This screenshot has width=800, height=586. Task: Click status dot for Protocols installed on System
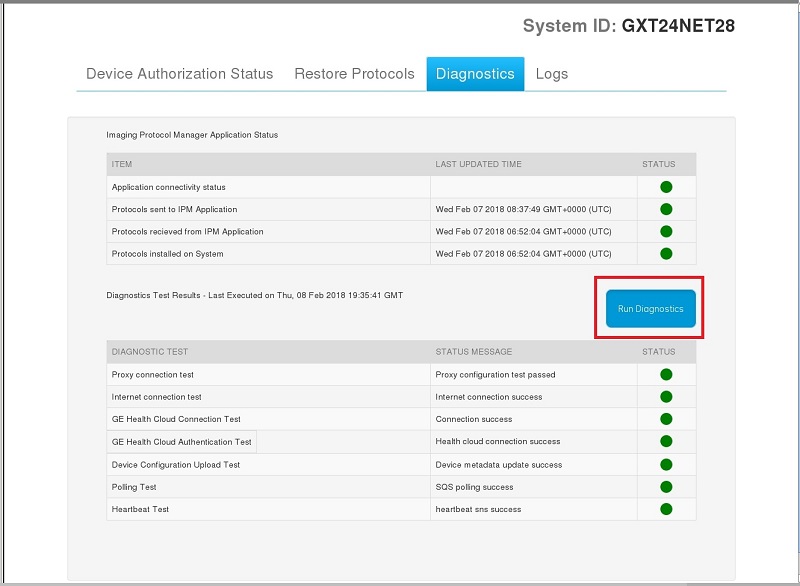point(666,253)
